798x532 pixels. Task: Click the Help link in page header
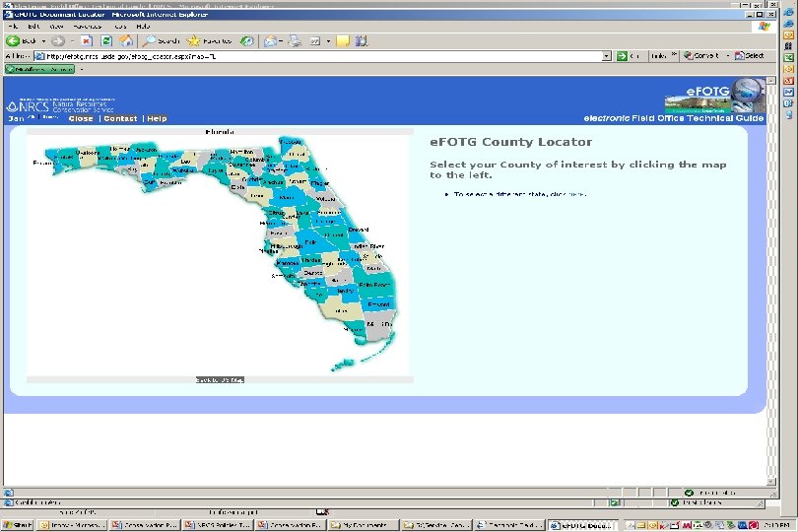click(157, 118)
